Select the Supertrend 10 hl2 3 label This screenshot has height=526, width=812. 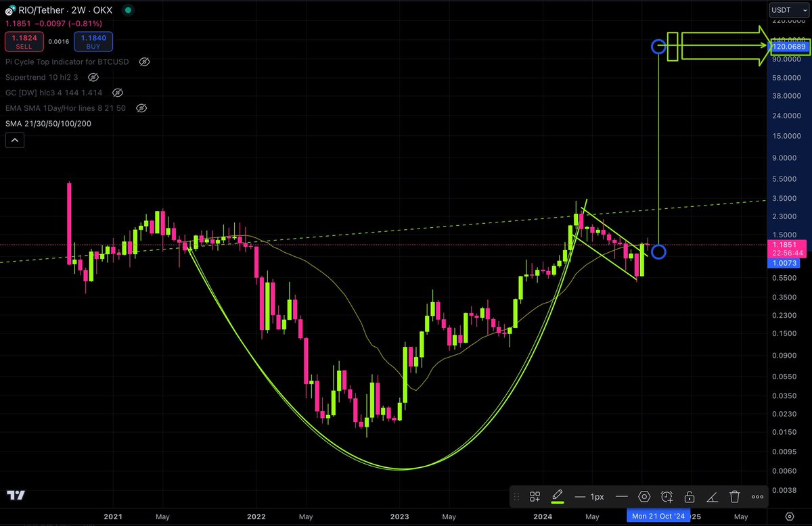coord(42,77)
